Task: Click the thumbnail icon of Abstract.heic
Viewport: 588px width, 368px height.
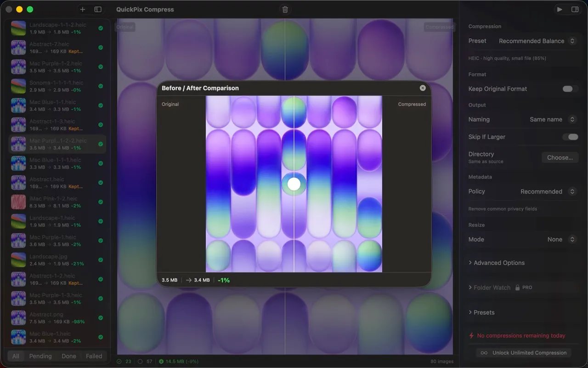Action: tap(18, 183)
